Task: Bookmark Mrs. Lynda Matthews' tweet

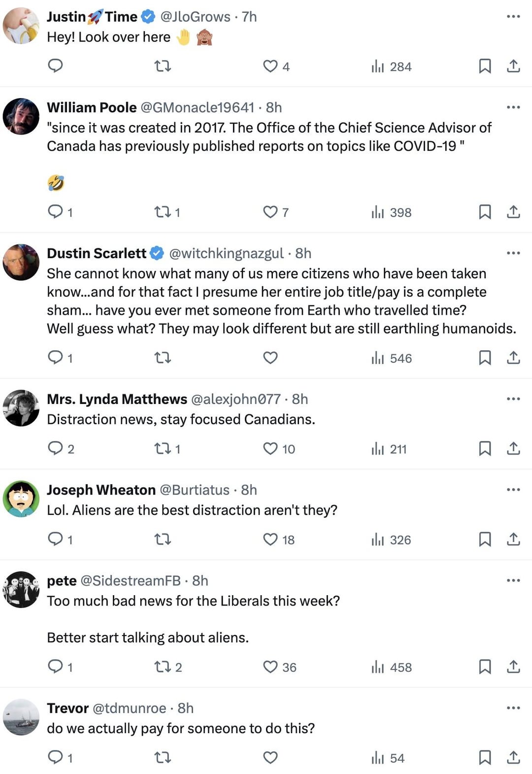Action: pos(485,448)
